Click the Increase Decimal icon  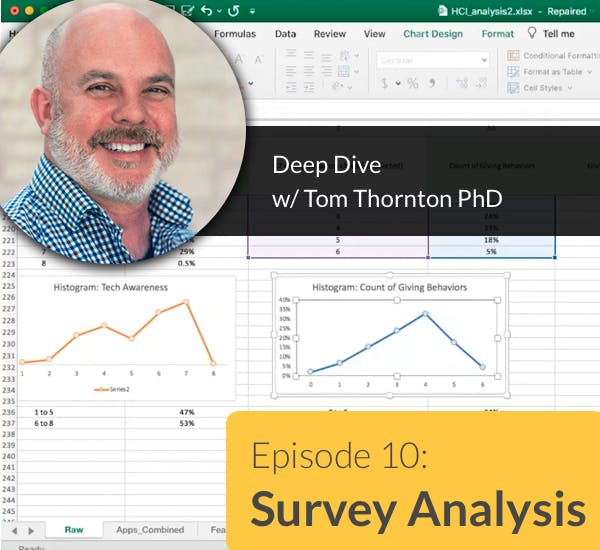coord(462,83)
